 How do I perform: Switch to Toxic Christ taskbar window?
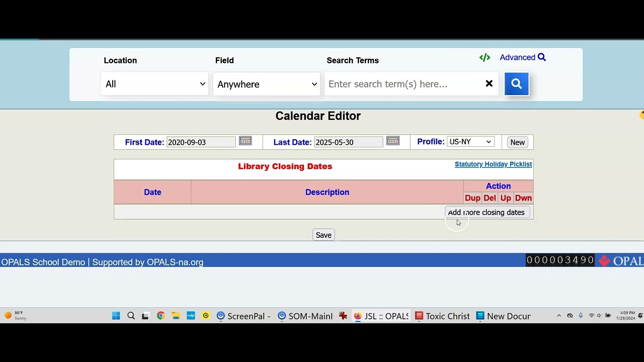442,316
